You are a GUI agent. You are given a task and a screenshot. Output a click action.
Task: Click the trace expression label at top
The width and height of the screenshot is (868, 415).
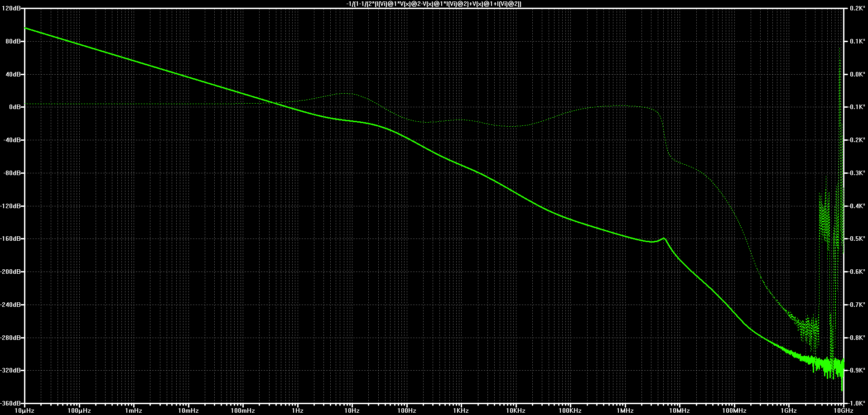click(x=434, y=4)
